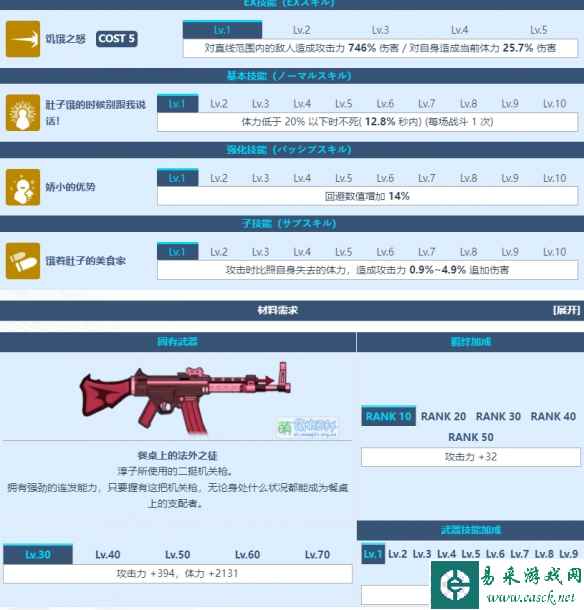Select Lv.4 tab of sub skill

302,252
